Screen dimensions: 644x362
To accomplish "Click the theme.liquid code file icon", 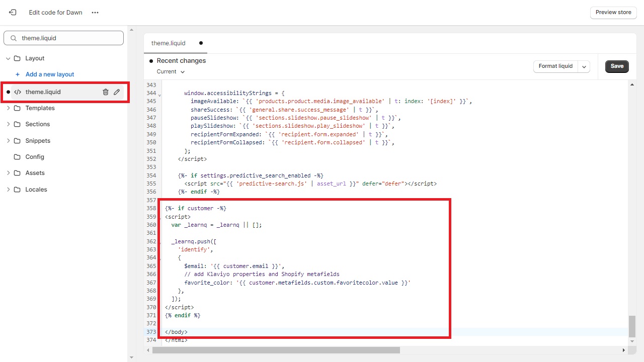I will click(x=18, y=92).
